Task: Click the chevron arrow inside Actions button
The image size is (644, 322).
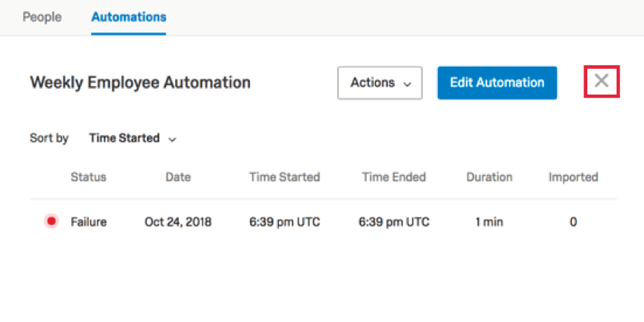Action: (x=408, y=84)
